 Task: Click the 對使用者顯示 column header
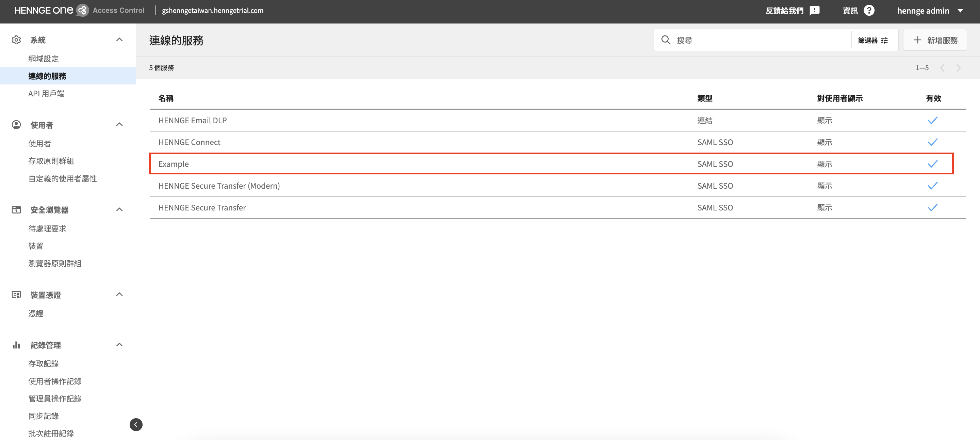point(839,98)
